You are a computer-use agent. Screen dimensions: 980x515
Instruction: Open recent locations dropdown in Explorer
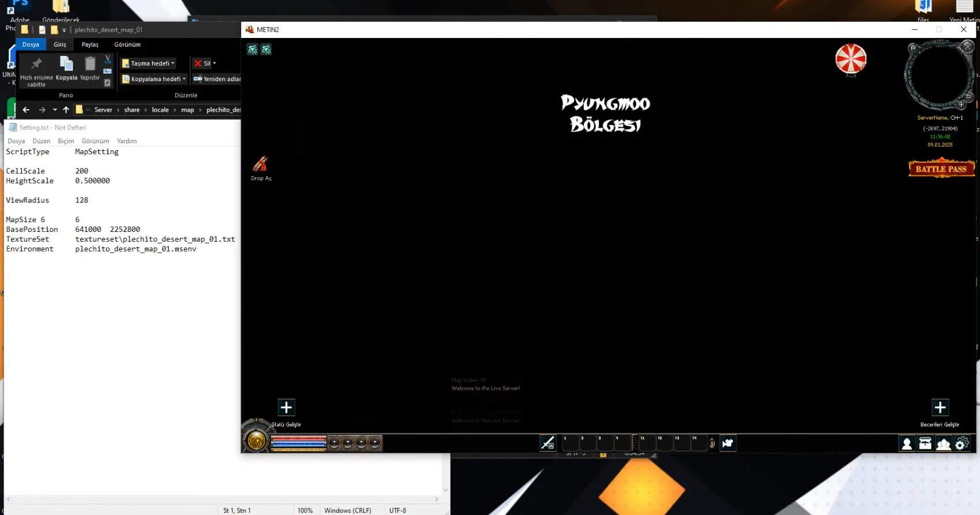(x=55, y=109)
